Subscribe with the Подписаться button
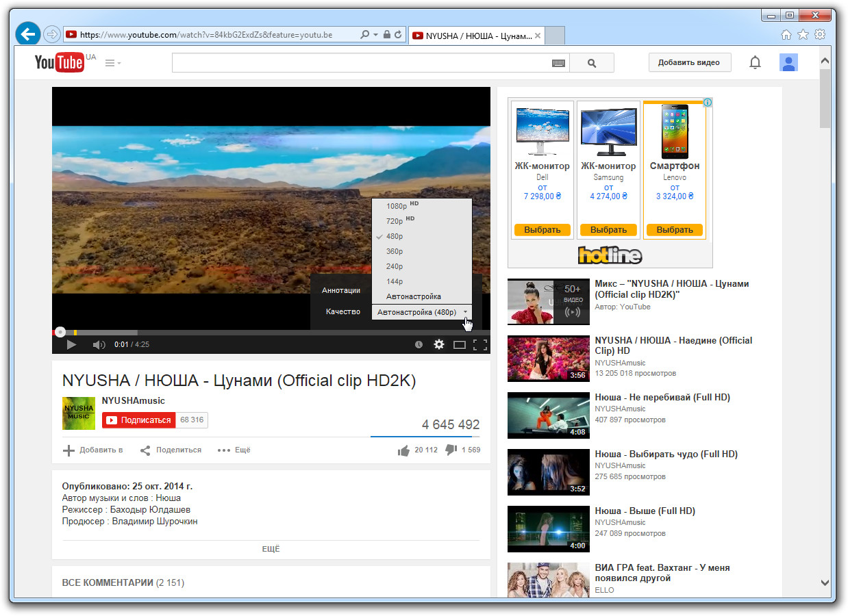The width and height of the screenshot is (848, 616). point(139,420)
